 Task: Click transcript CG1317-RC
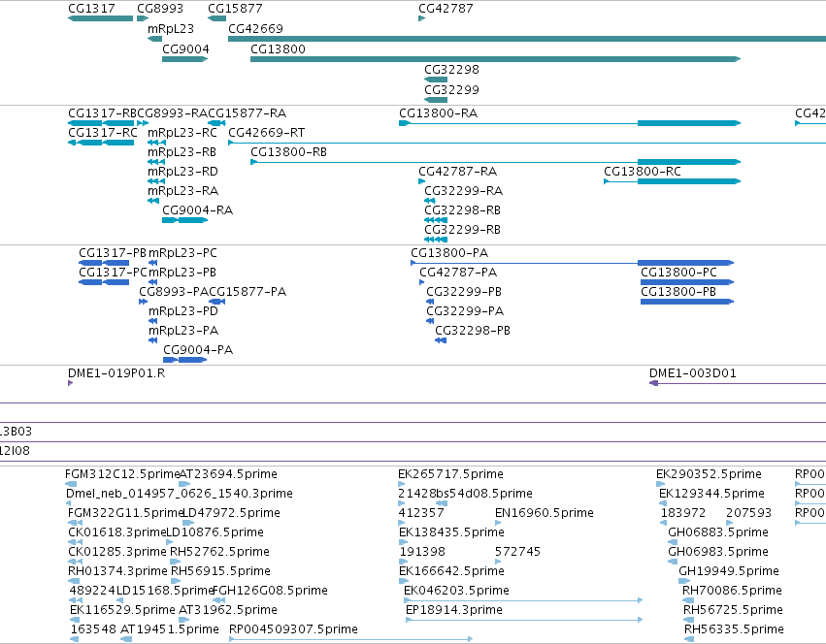coord(103,133)
